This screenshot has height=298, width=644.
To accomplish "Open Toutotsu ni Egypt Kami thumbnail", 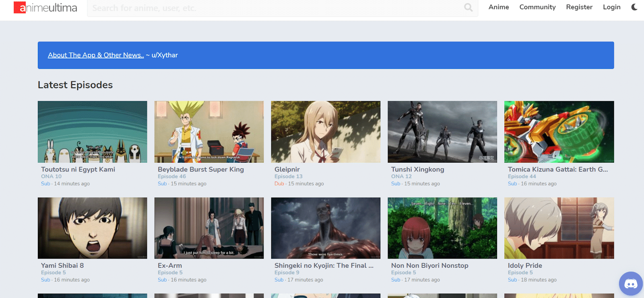I will click(x=93, y=132).
